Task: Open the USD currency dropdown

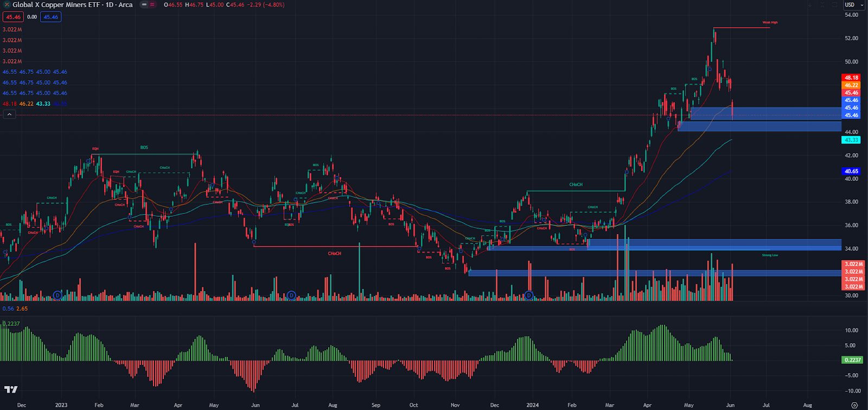Action: click(854, 5)
